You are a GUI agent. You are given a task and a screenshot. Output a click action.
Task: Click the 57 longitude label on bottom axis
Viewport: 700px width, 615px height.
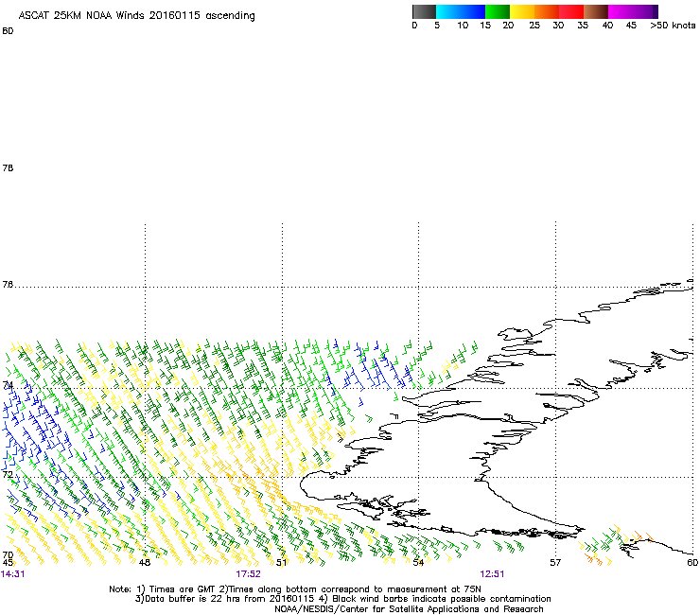(x=555, y=563)
